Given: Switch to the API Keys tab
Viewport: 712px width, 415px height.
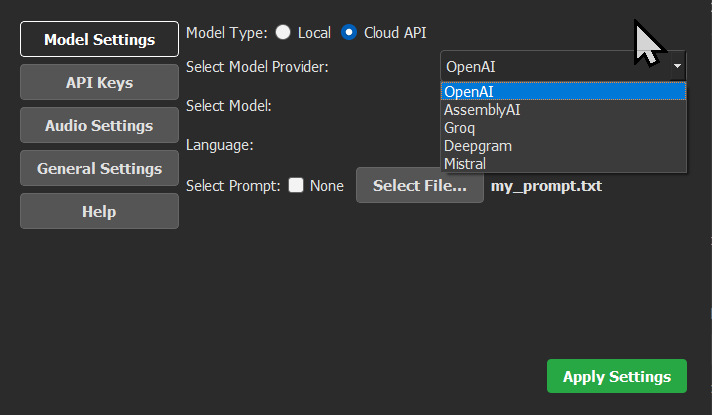Looking at the screenshot, I should click(x=99, y=82).
